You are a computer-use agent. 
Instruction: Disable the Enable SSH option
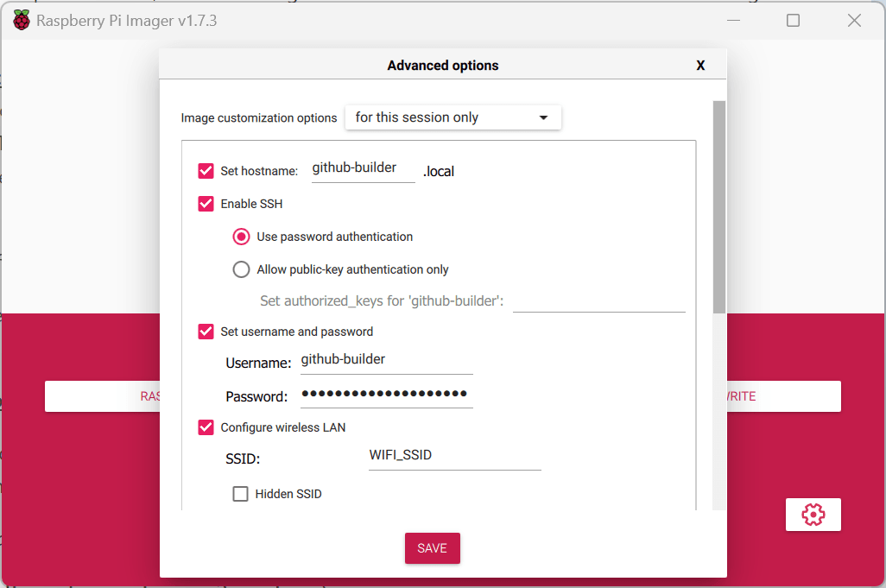[206, 204]
